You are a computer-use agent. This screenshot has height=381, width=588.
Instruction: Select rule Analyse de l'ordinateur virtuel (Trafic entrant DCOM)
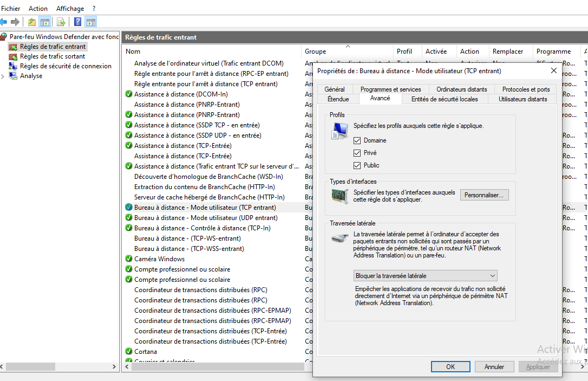(209, 63)
